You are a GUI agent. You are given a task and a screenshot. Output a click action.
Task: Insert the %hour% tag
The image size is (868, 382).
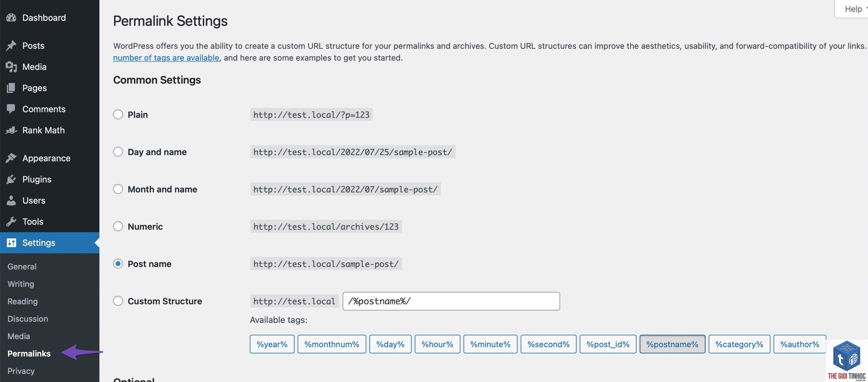coord(437,344)
